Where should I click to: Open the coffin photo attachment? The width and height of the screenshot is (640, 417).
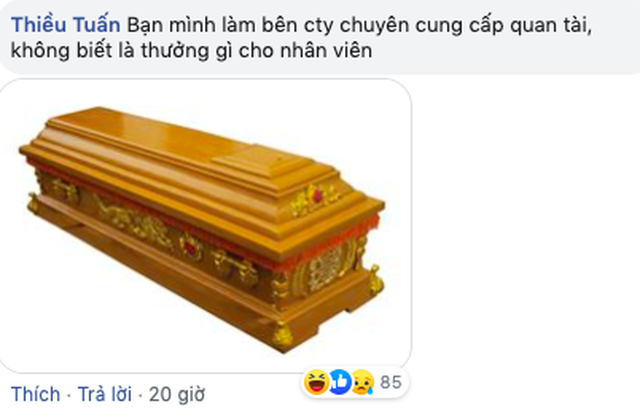click(205, 226)
